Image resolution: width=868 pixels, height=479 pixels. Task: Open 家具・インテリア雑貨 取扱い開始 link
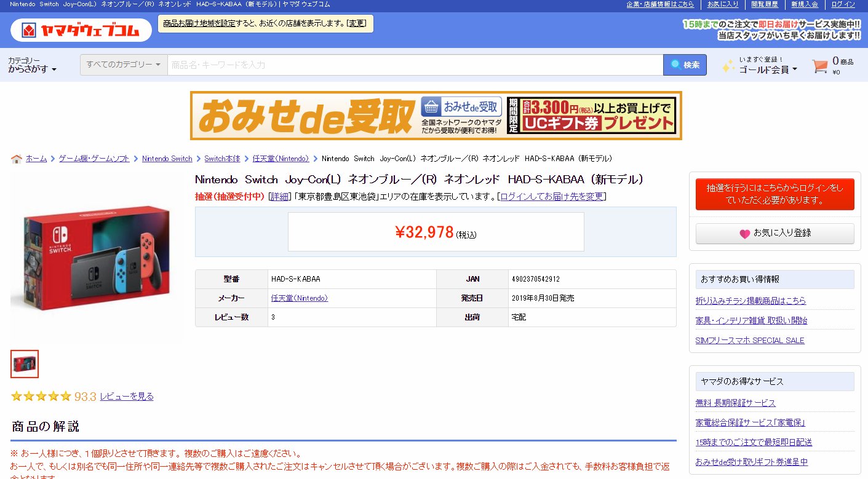coord(752,320)
